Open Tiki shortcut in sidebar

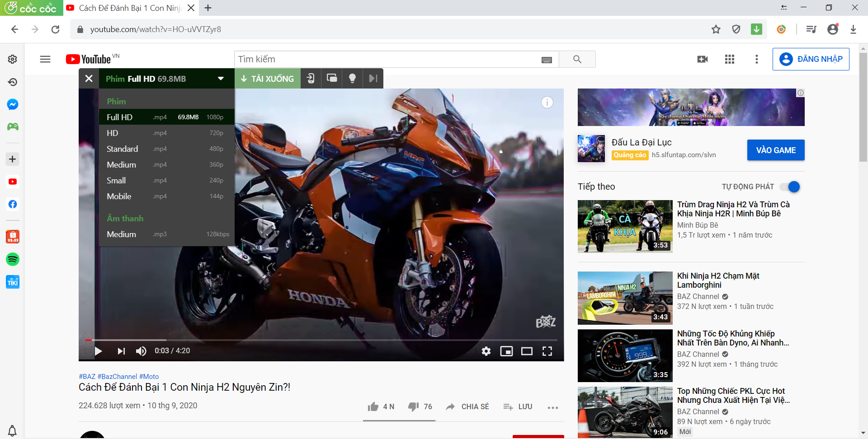click(x=13, y=282)
